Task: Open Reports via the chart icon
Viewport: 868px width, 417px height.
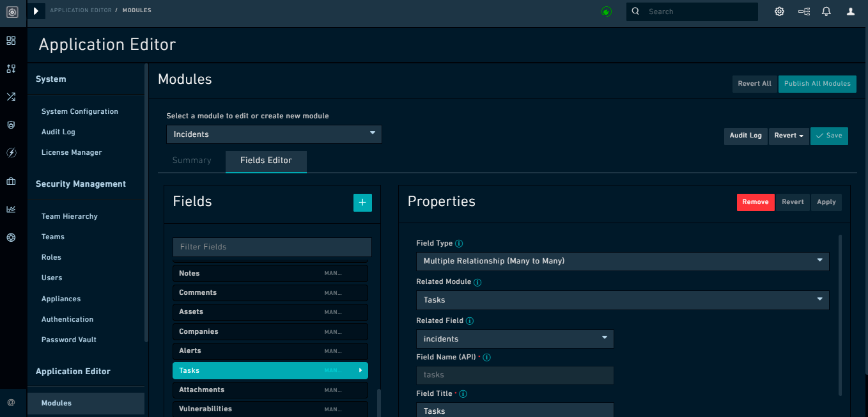Action: [x=11, y=209]
